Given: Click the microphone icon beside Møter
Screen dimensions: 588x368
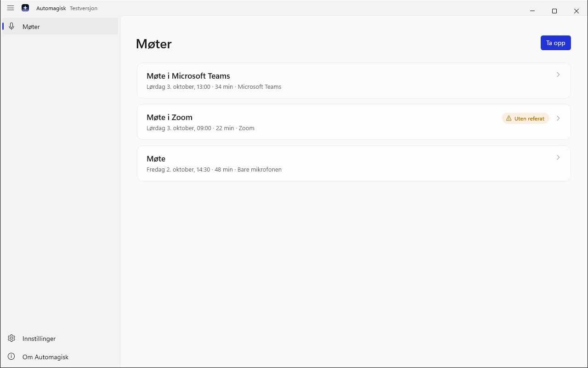Looking at the screenshot, I should click(x=12, y=26).
